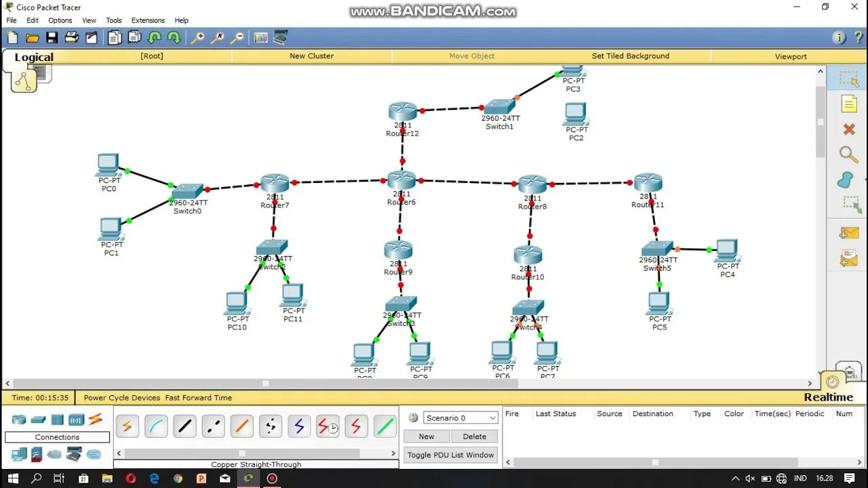Open the Drawing Palette icon

point(260,38)
